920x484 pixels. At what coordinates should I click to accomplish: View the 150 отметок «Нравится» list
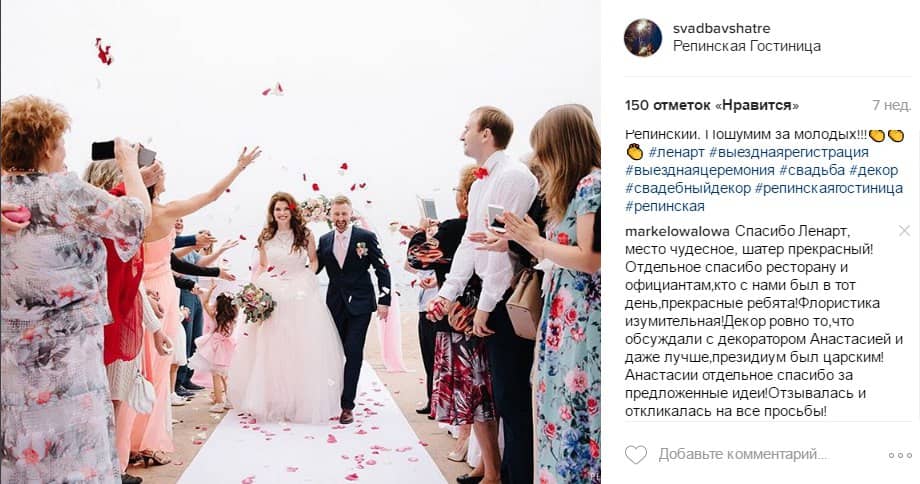coord(712,106)
